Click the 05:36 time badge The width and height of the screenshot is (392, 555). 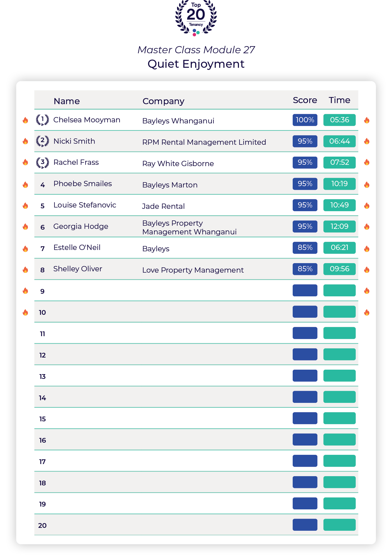339,120
